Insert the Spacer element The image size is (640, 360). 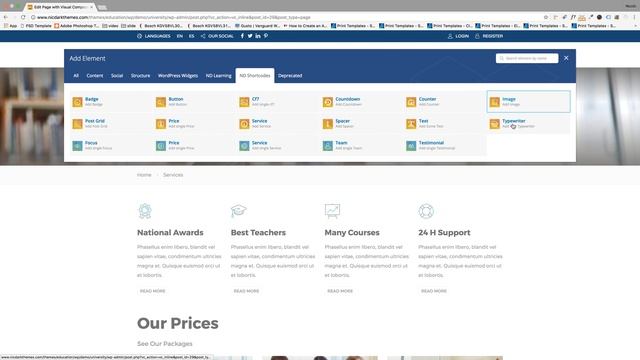click(361, 124)
